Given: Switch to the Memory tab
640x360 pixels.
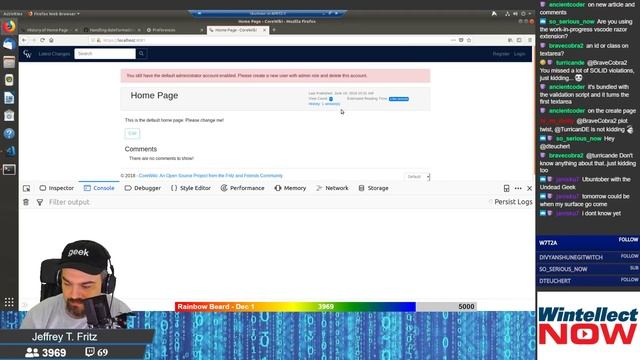Looking at the screenshot, I should (290, 188).
